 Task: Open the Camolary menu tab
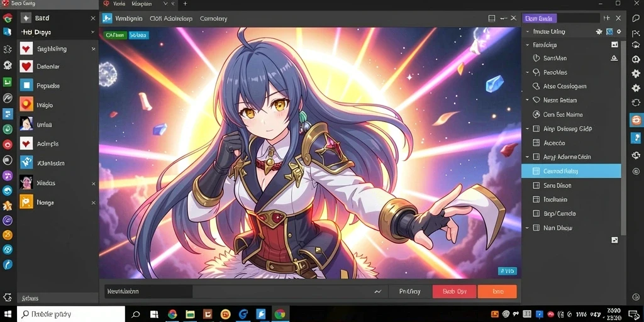pos(213,18)
